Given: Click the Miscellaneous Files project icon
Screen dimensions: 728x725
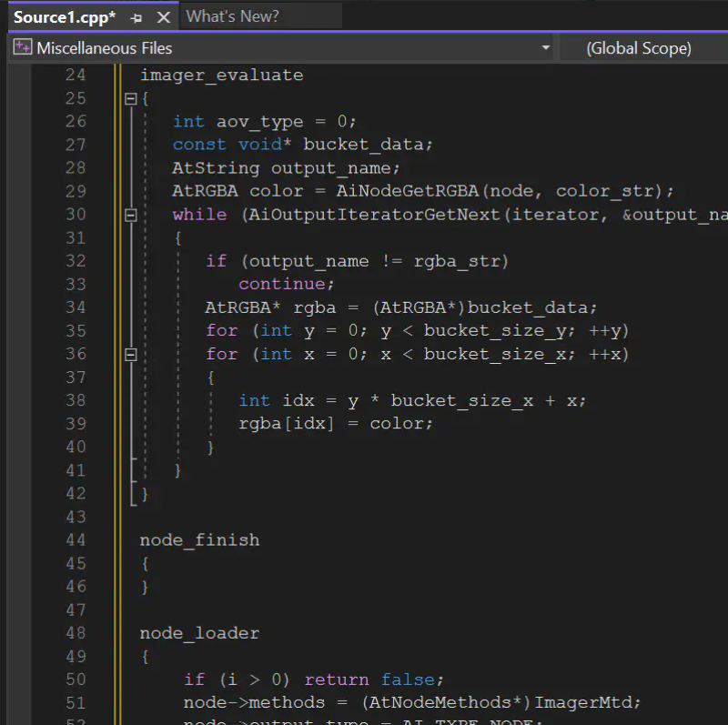Looking at the screenshot, I should (x=22, y=47).
